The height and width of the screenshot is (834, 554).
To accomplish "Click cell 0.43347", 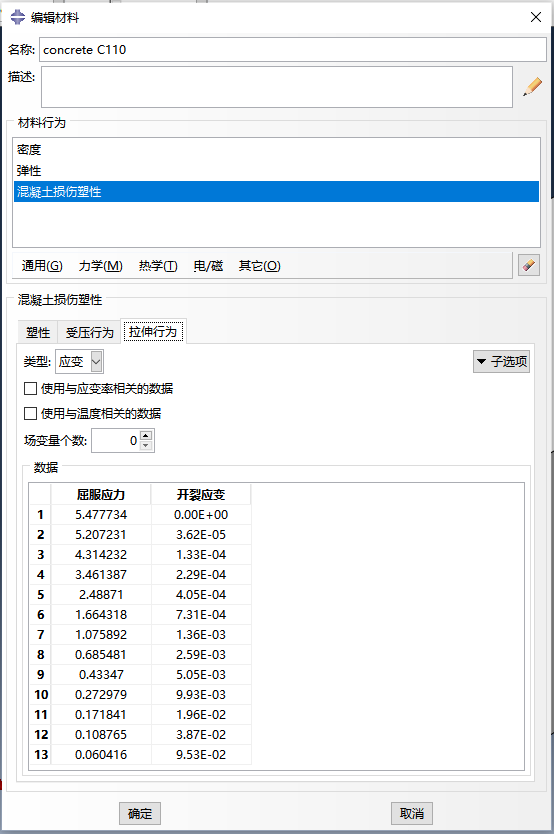I will click(101, 674).
